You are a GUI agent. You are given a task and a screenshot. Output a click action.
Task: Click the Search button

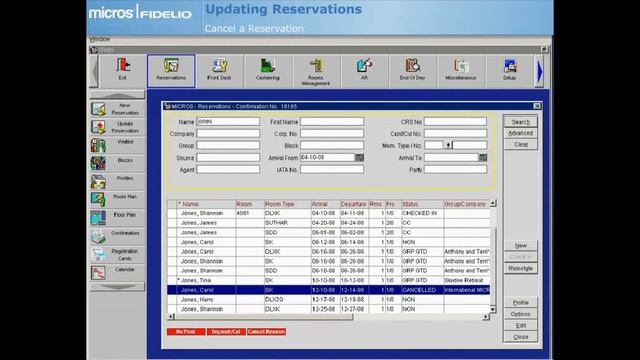521,122
